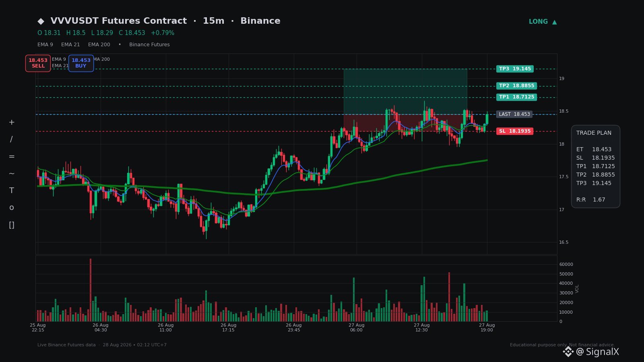
Task: Click the LONG direction triangle indicator
Action: 554,22
